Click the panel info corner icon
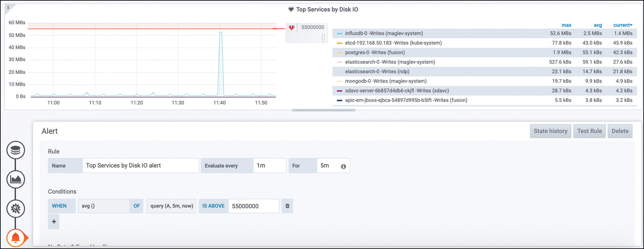Screen dimensions: 644x249 point(8,7)
